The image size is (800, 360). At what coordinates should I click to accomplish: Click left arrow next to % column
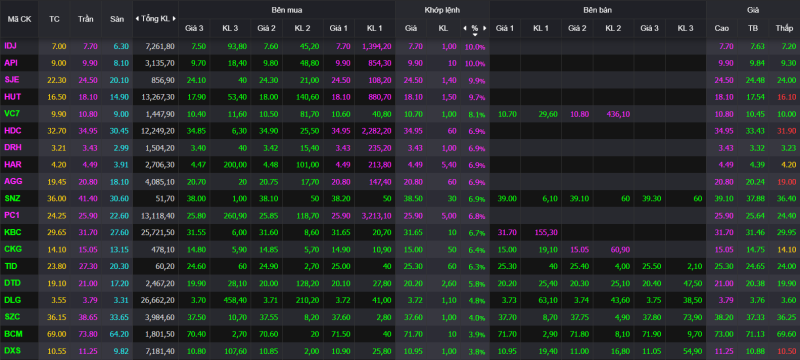pos(464,29)
